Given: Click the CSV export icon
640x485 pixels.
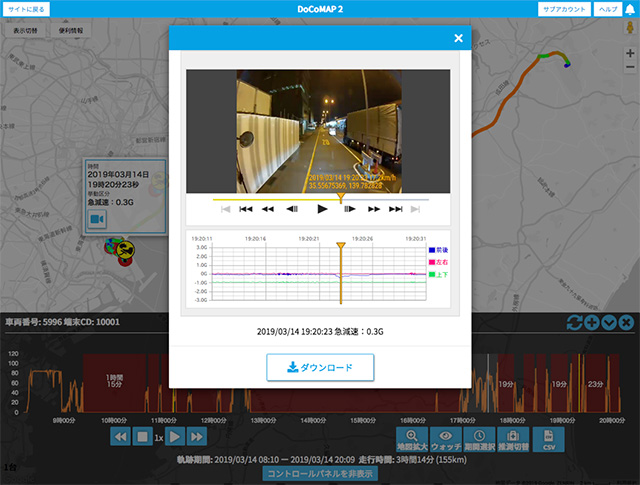Looking at the screenshot, I should 548,439.
